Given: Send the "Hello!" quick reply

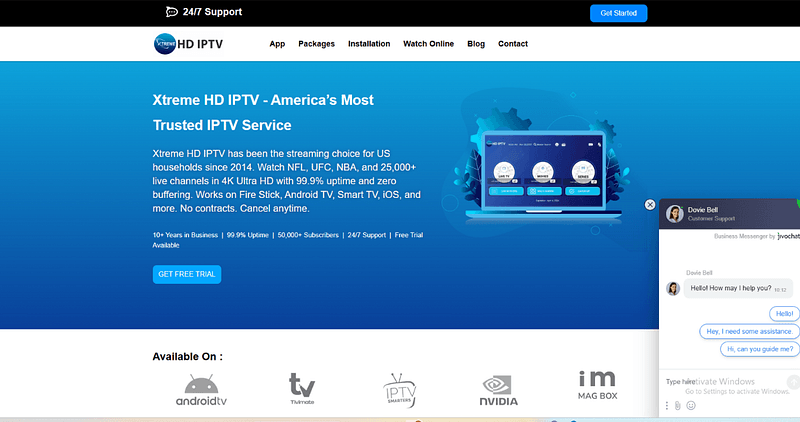Looking at the screenshot, I should point(784,313).
